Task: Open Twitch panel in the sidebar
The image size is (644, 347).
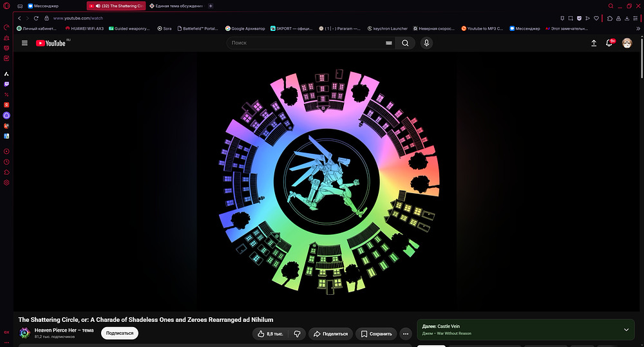Action: [x=6, y=84]
